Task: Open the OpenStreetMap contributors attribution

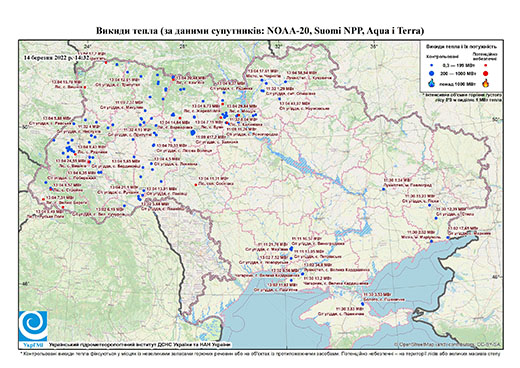Action: coord(448,345)
